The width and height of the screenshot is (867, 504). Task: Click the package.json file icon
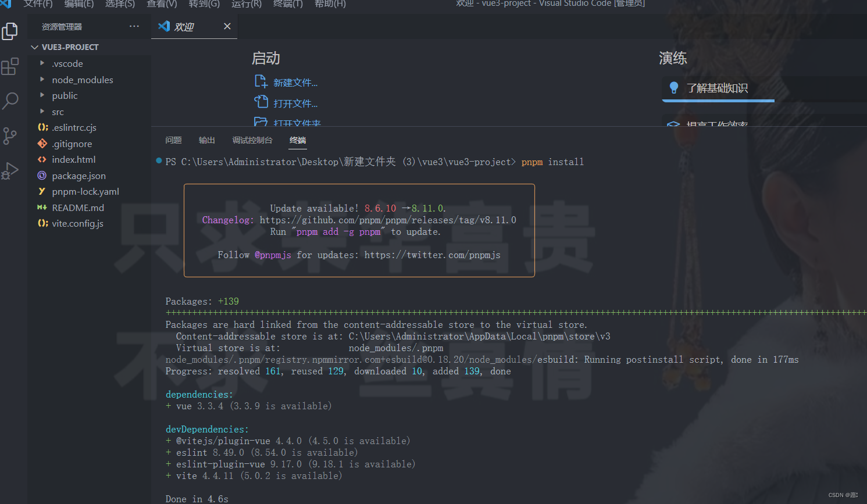click(42, 176)
